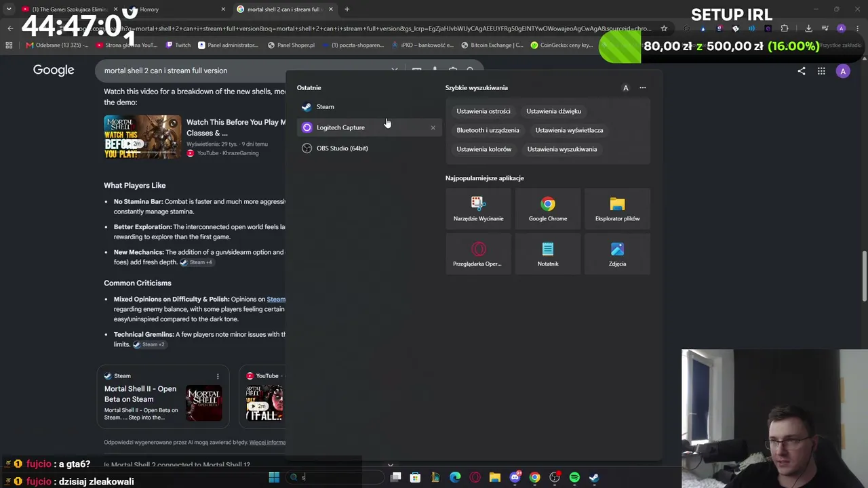Open Microsoft Store from taskbar
This screenshot has height=488, width=868.
click(x=416, y=477)
